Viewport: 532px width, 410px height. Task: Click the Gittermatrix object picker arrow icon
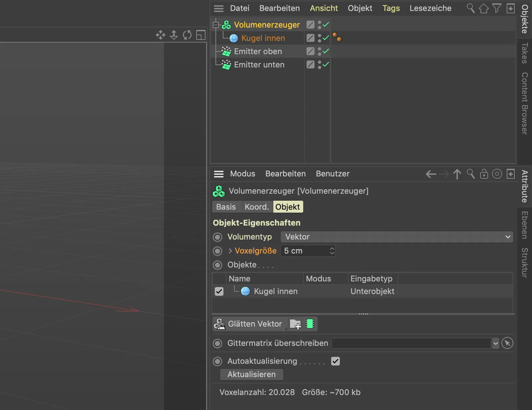click(x=507, y=343)
